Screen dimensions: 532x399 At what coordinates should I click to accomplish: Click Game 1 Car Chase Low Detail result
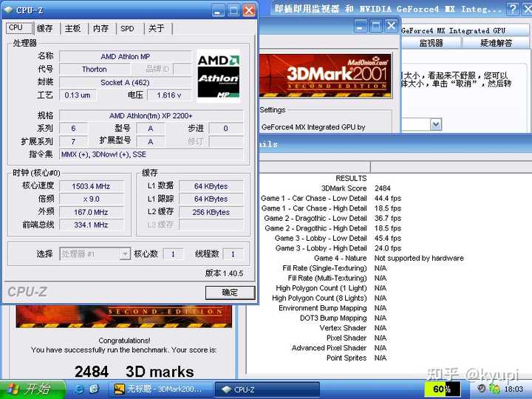[x=331, y=198]
